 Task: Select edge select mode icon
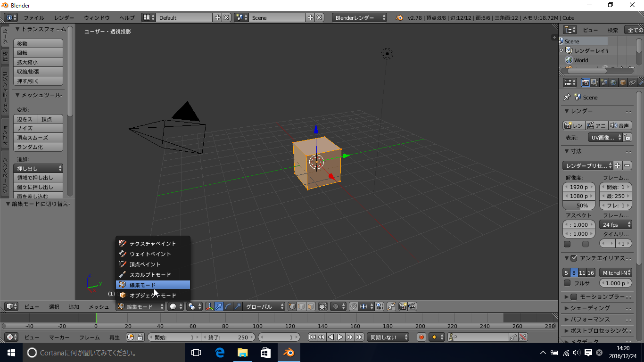pos(302,306)
